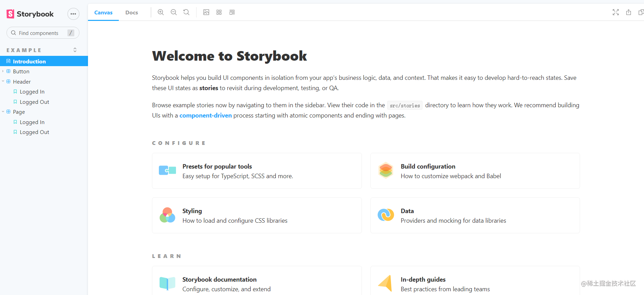The width and height of the screenshot is (644, 295).
Task: Click the Header component grid icon
Action: [x=9, y=82]
